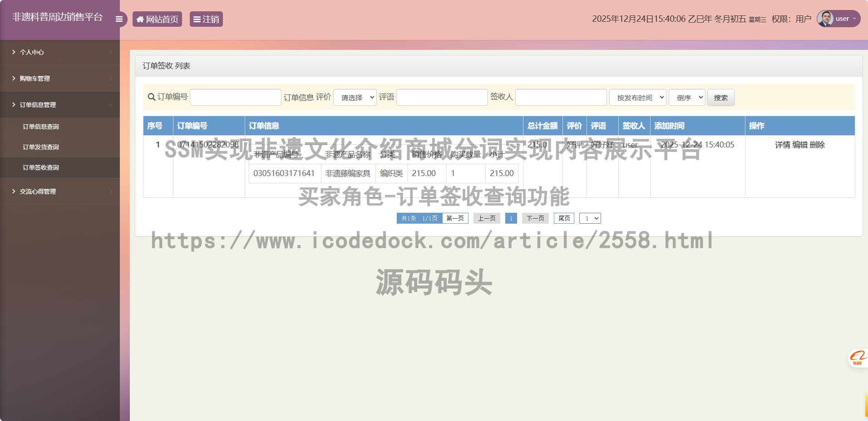The height and width of the screenshot is (421, 868).
Task: Click the 1688 icon at bottom right
Action: coord(857,357)
